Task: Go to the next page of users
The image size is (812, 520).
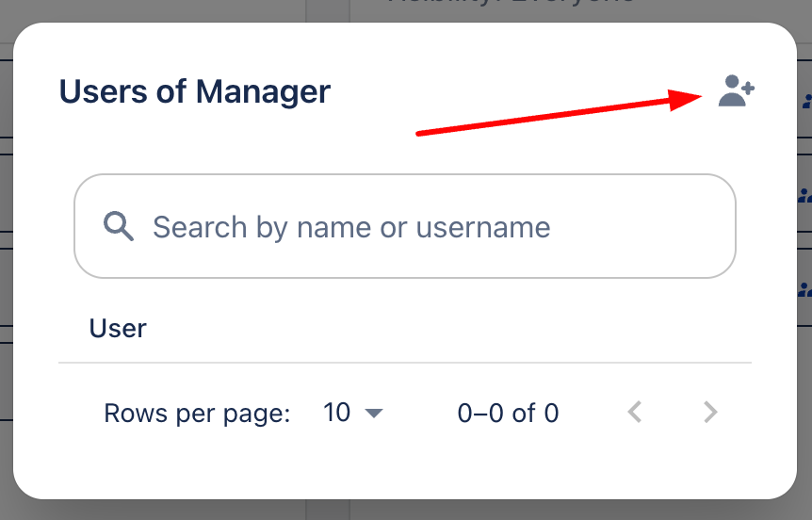Action: [x=710, y=413]
